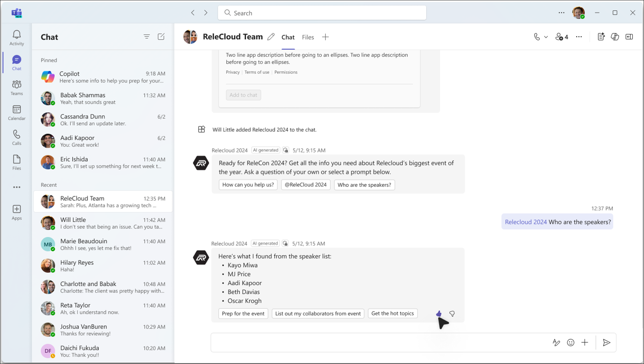644x364 pixels.
Task: Click 'Prep for the event' prompt button
Action: coord(243,313)
